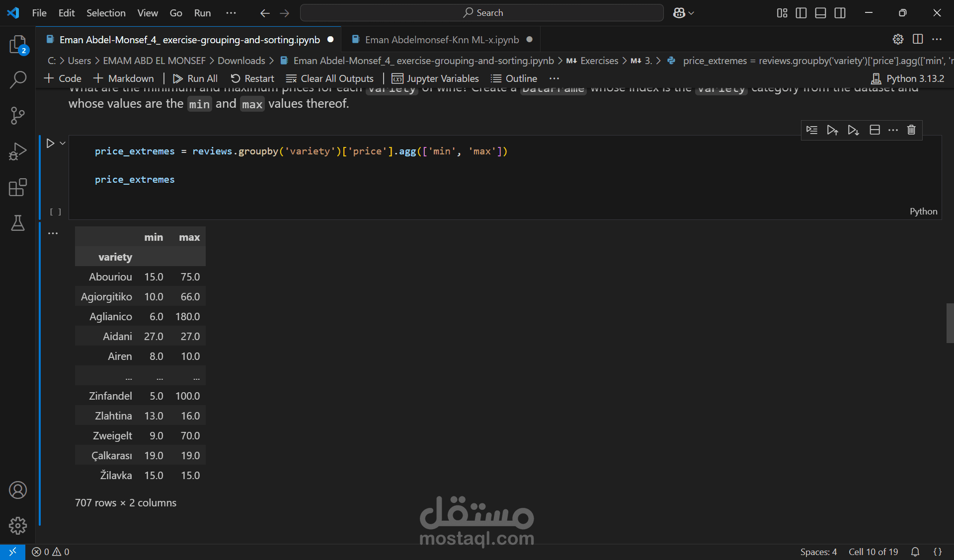
Task: Open the Extensions view
Action: tap(18, 188)
